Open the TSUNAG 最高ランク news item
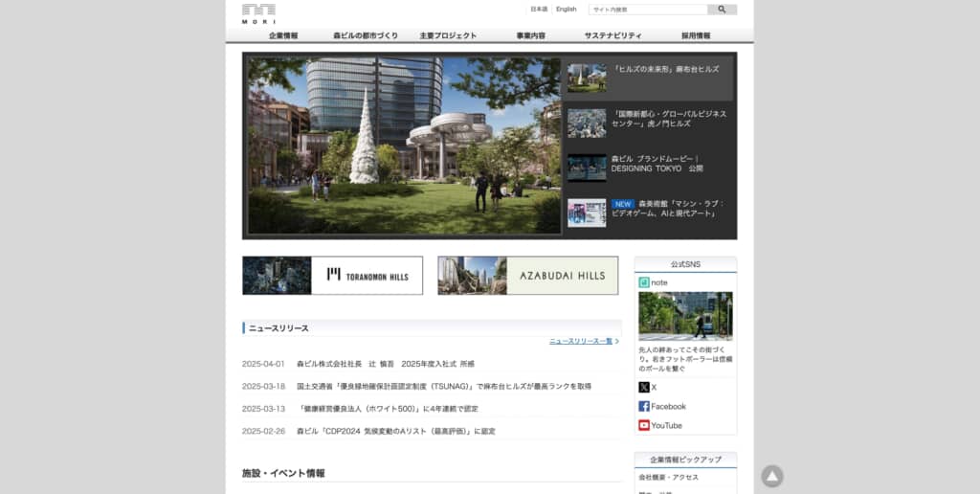Image resolution: width=980 pixels, height=494 pixels. pos(444,387)
